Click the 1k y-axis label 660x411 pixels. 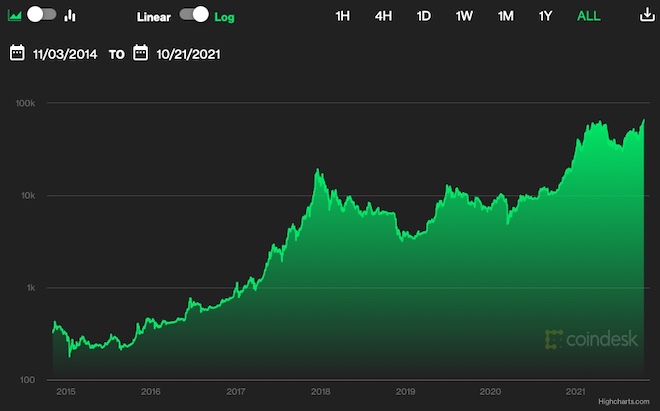31,288
